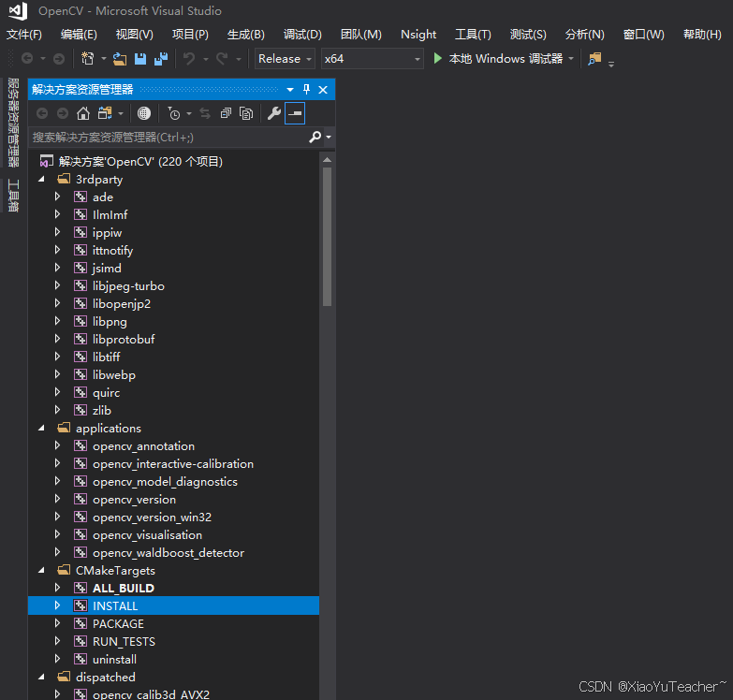Expand the INSTALL project node
The width and height of the screenshot is (733, 700).
tap(57, 605)
